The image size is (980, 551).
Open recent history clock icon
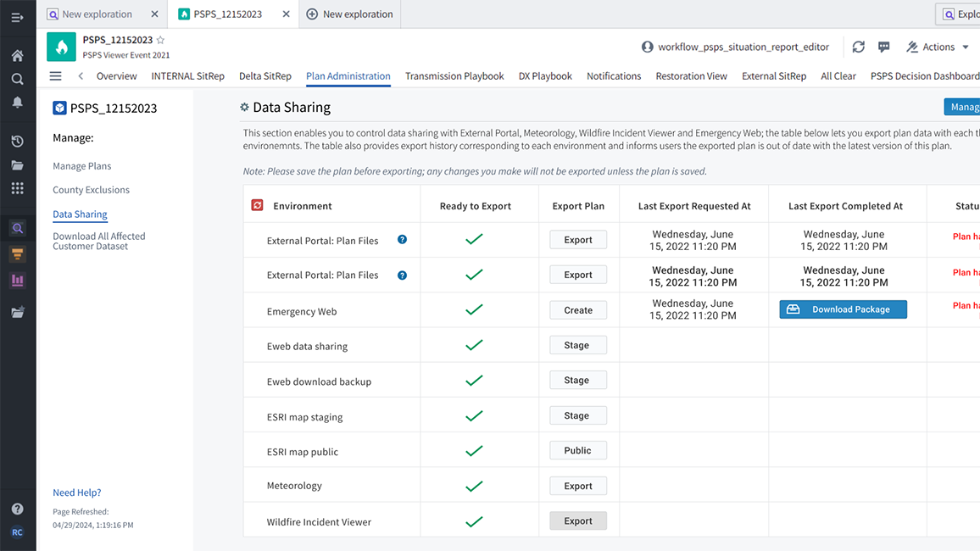click(x=17, y=142)
